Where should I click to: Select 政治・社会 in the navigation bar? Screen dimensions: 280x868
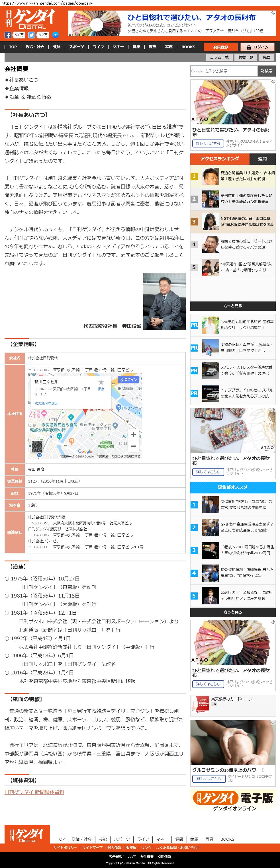(35, 47)
